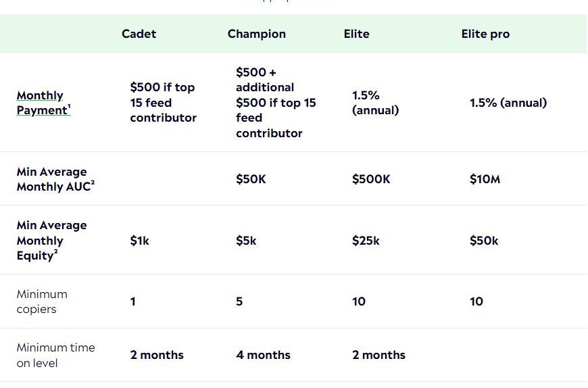This screenshot has height=388, width=588.
Task: Select the Champion column header
Action: 256,34
